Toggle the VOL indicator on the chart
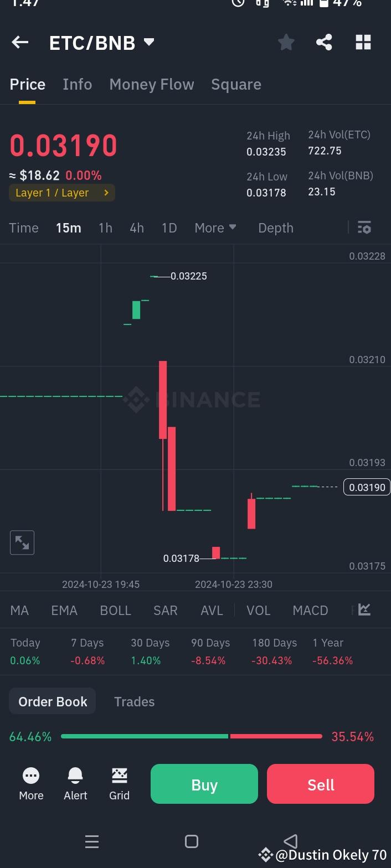391x868 pixels. point(258,610)
